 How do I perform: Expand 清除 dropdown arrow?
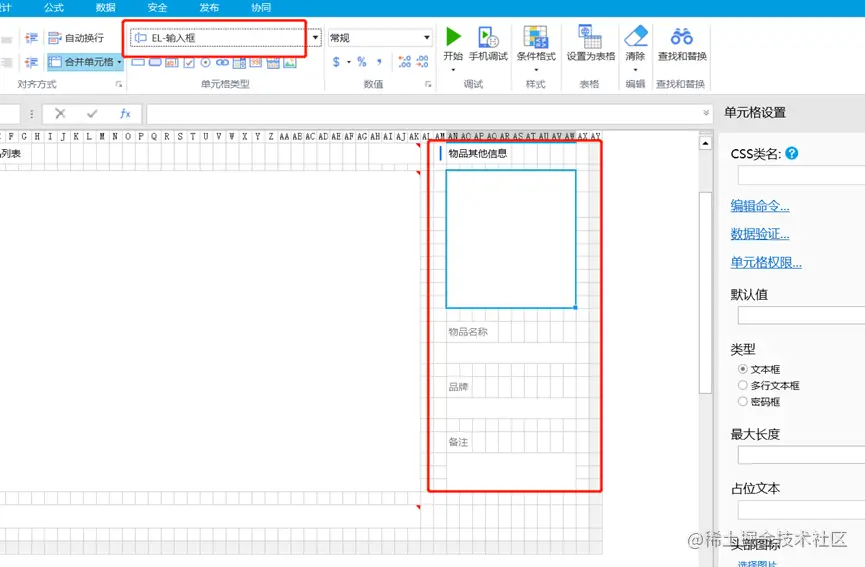tap(636, 70)
